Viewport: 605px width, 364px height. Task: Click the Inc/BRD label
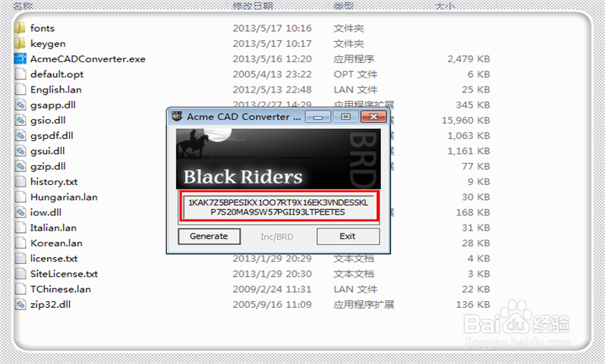point(276,237)
